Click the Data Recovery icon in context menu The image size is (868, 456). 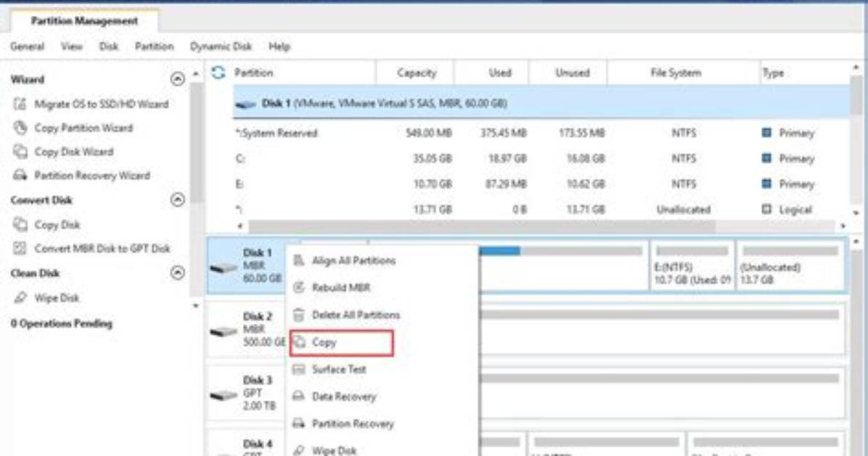coord(299,396)
